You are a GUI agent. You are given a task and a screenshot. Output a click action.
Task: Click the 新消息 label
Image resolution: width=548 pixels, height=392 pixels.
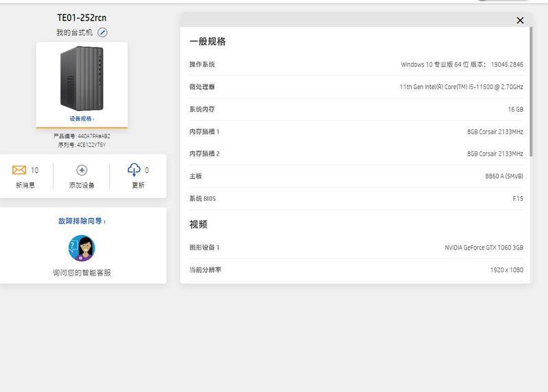[x=25, y=186]
